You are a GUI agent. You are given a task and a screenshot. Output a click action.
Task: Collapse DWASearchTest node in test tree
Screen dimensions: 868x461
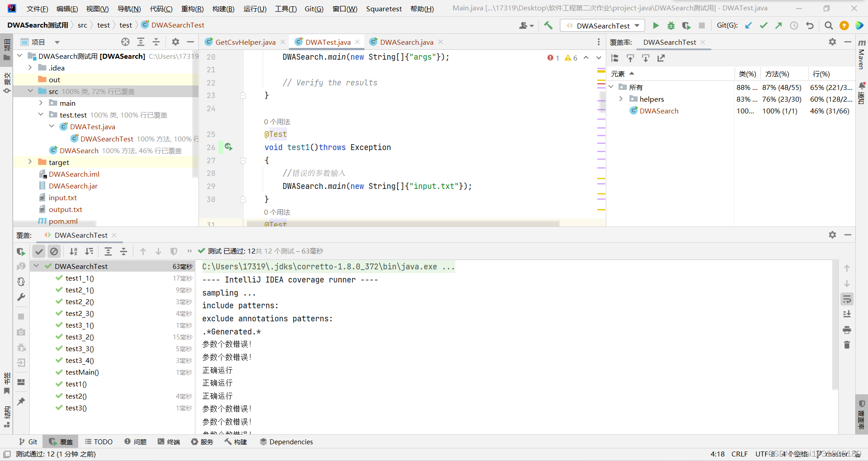click(x=37, y=266)
